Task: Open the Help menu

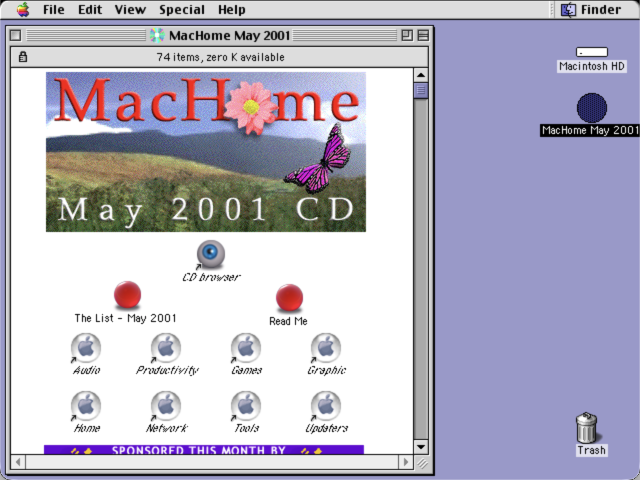Action: (x=231, y=9)
